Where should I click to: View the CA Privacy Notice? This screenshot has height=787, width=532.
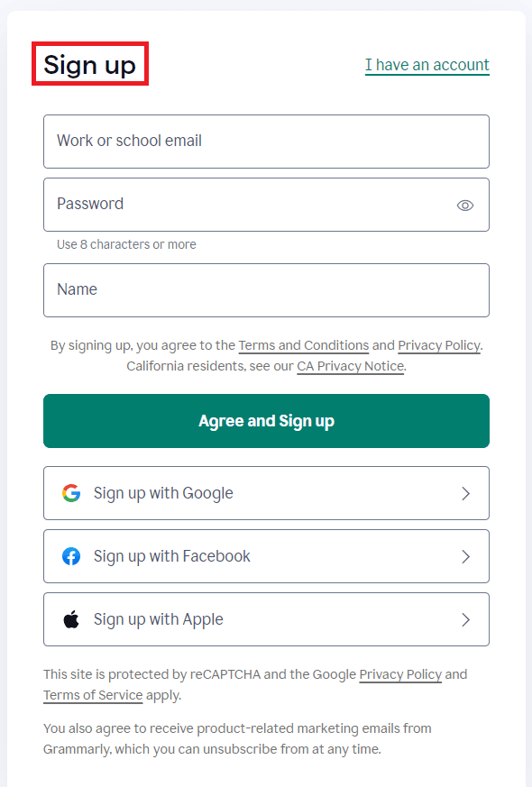[x=350, y=366]
